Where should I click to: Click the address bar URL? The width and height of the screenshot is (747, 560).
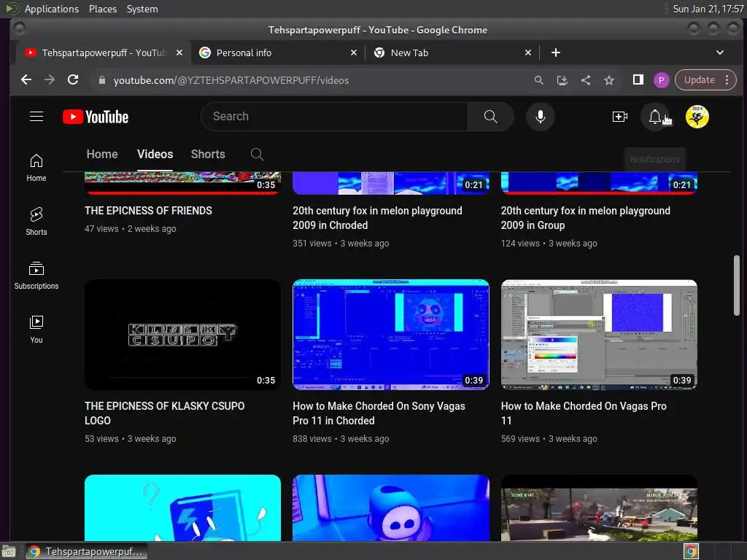pyautogui.click(x=231, y=80)
